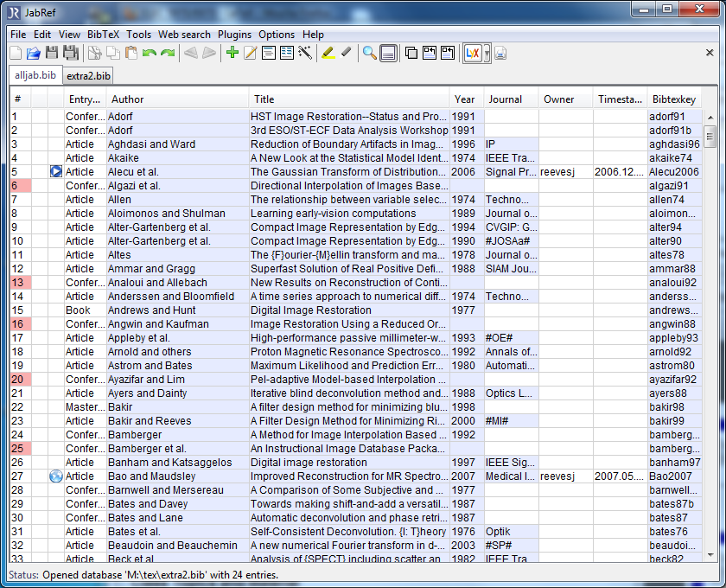Expand the dropdown arrow beside the LyX button
The width and height of the screenshot is (726, 588).
point(487,54)
